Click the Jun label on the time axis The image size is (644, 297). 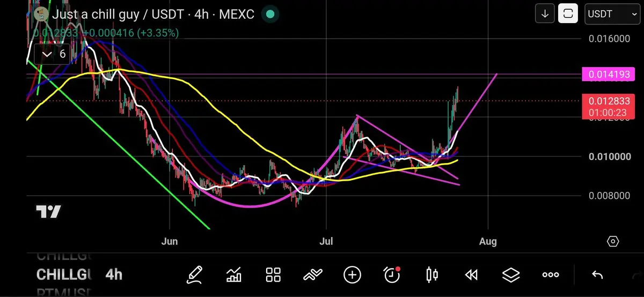pos(169,241)
